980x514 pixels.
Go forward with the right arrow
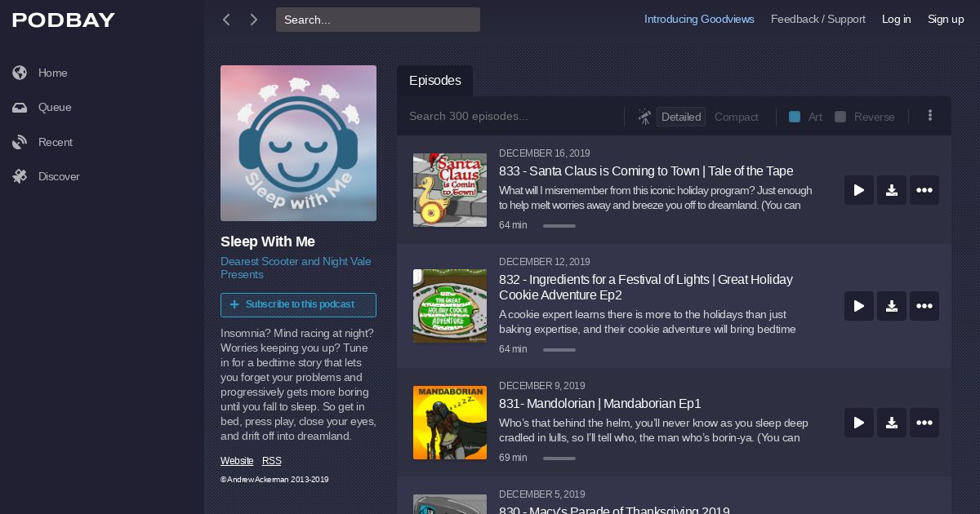(254, 20)
